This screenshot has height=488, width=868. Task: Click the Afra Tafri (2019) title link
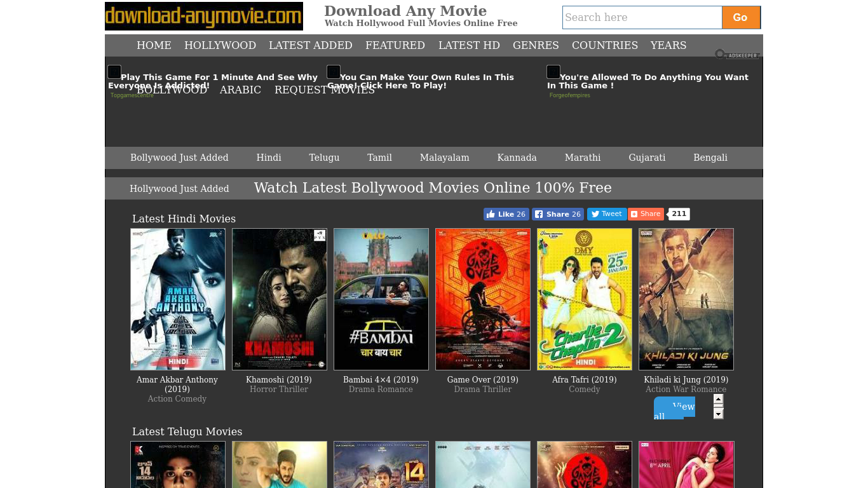pyautogui.click(x=585, y=380)
